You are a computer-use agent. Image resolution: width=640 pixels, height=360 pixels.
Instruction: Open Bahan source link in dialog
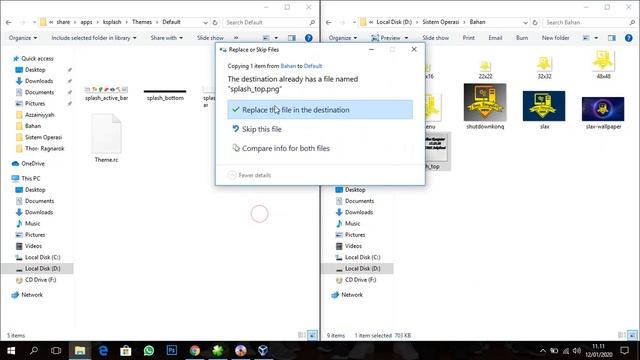[x=288, y=66]
